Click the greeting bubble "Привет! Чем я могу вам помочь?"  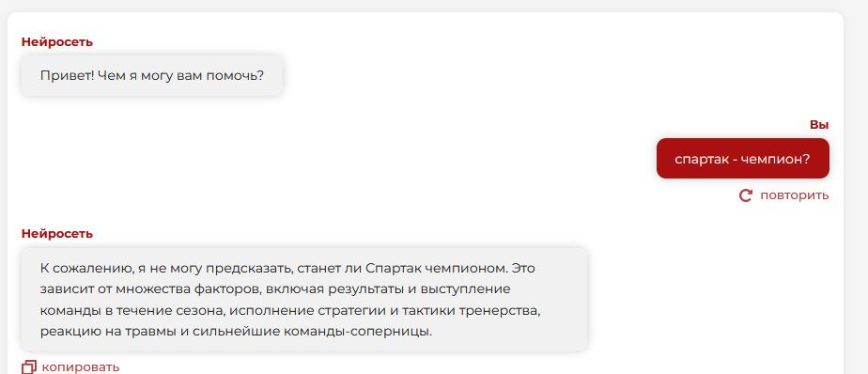(152, 75)
